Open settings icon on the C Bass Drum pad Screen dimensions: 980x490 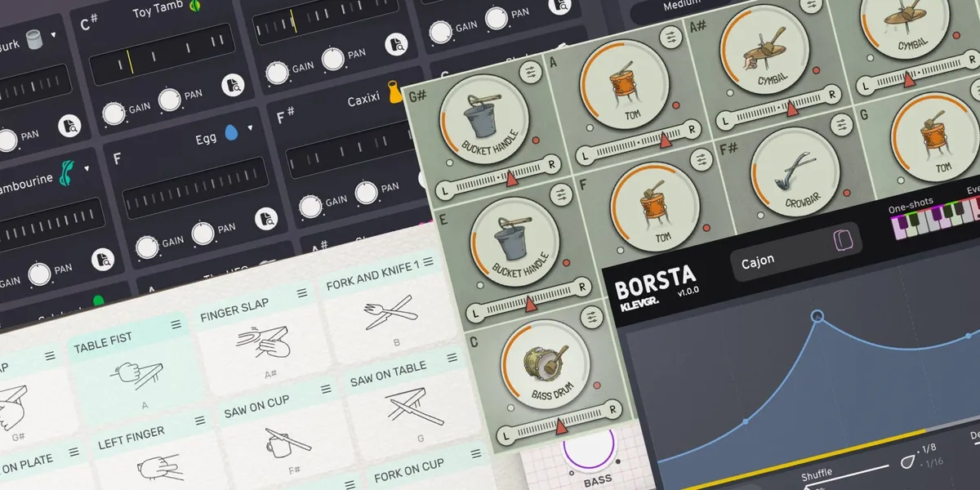click(591, 318)
